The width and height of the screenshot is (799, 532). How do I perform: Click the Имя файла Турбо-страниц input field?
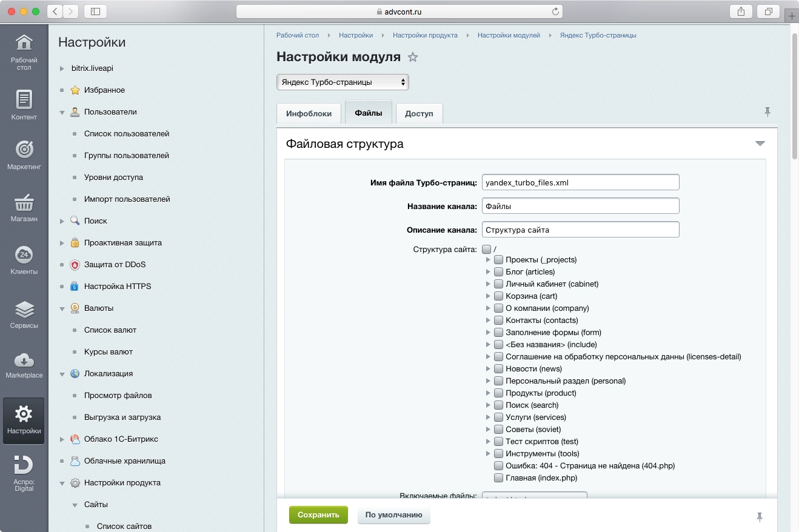[x=581, y=182]
